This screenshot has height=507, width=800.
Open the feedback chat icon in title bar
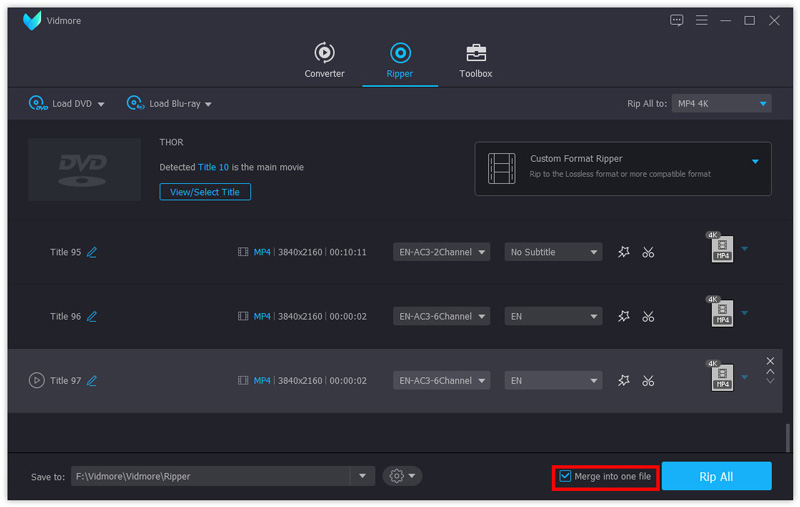point(677,20)
